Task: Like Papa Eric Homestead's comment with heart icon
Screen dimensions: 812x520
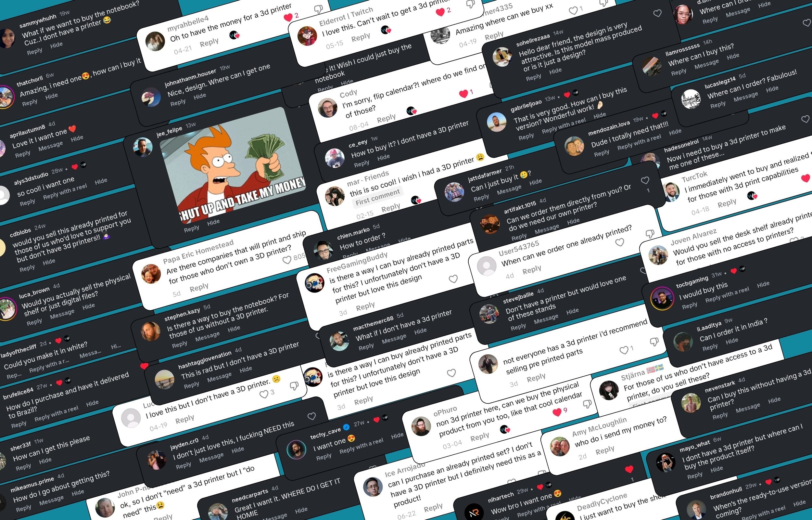Action: coord(286,260)
